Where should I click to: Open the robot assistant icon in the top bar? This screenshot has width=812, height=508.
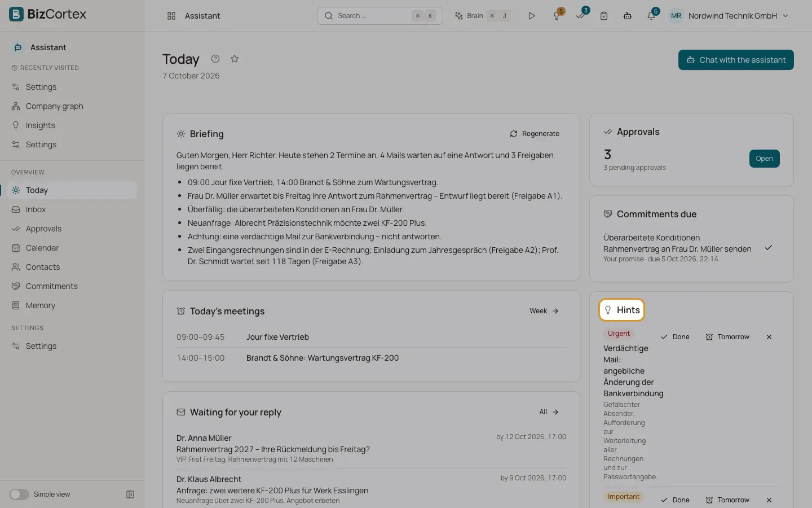coord(628,16)
